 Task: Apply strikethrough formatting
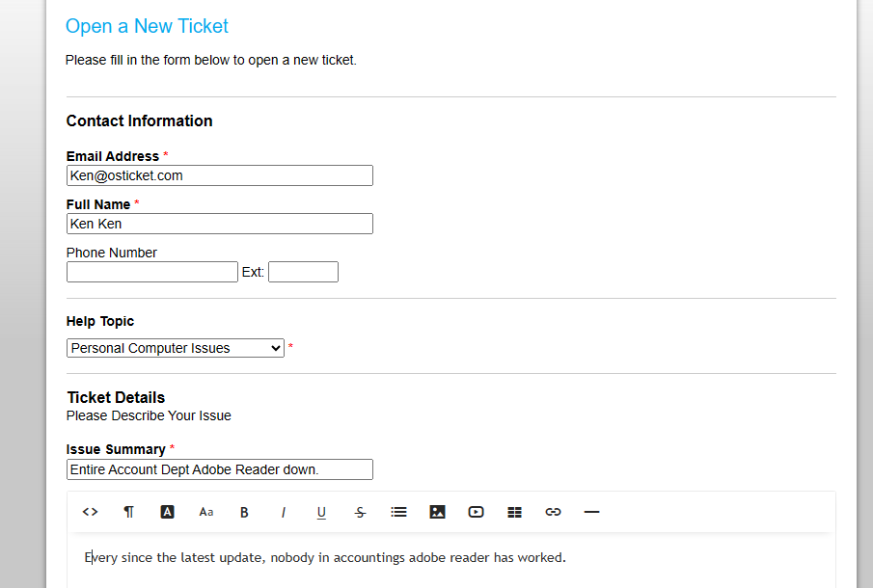pyautogui.click(x=360, y=512)
